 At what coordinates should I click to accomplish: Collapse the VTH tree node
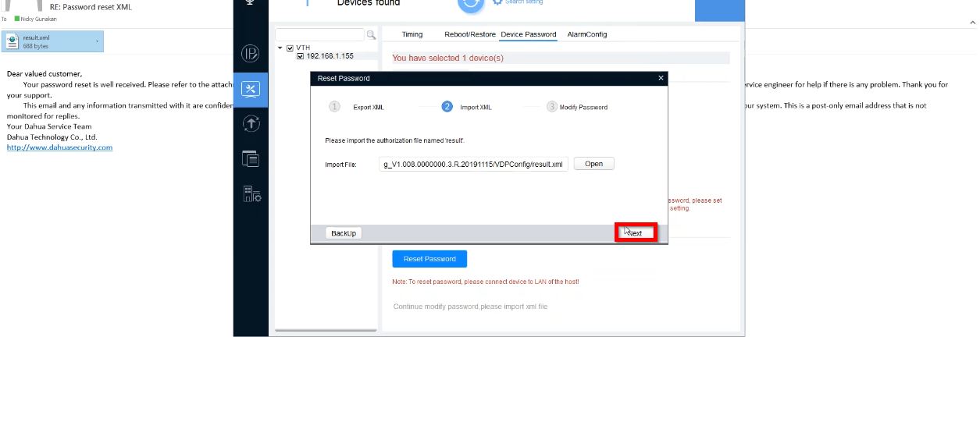click(x=280, y=48)
